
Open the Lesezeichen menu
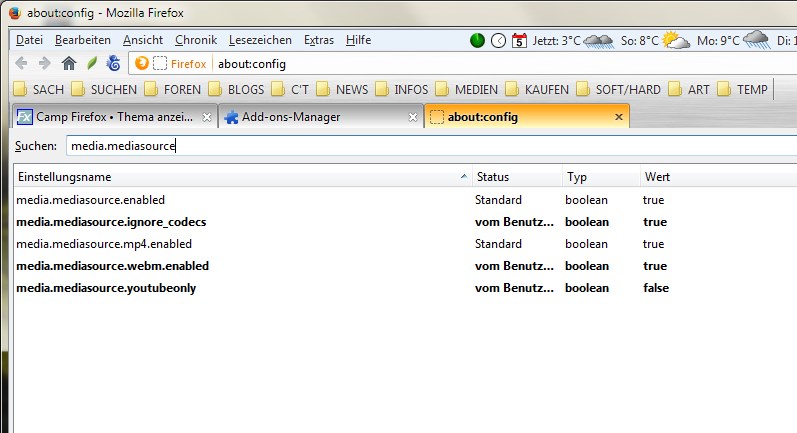pos(260,40)
